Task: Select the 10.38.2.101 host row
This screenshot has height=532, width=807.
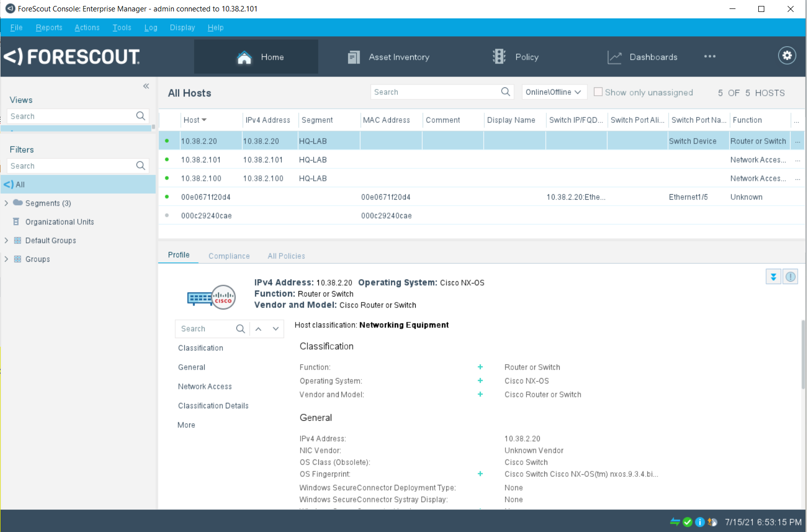Action: click(x=201, y=160)
